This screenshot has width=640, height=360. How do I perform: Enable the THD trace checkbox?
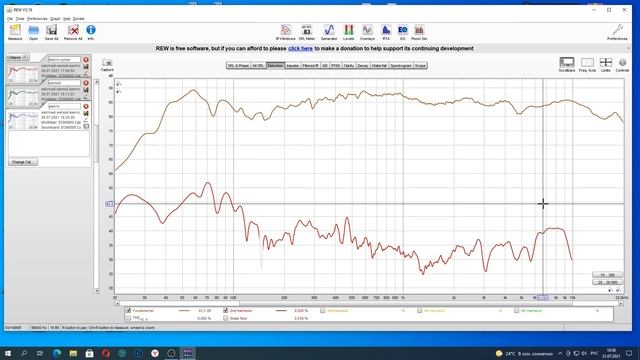pyautogui.click(x=129, y=318)
